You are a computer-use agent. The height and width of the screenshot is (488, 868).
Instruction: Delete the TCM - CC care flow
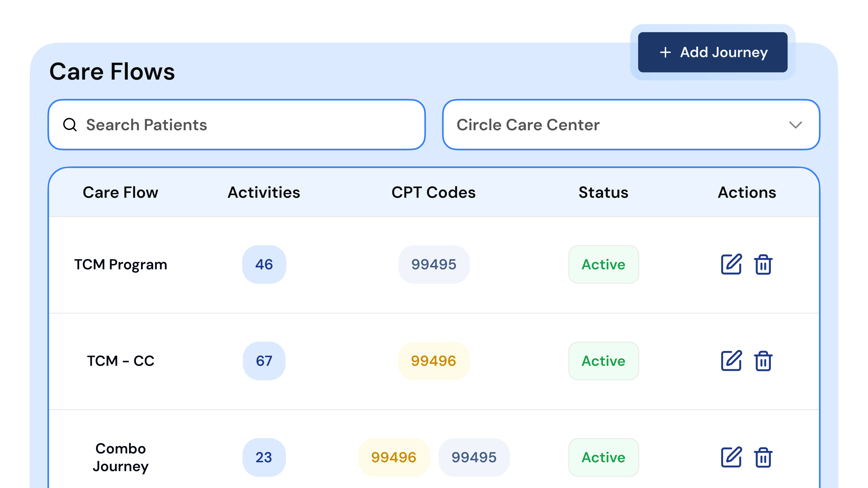[x=763, y=361]
